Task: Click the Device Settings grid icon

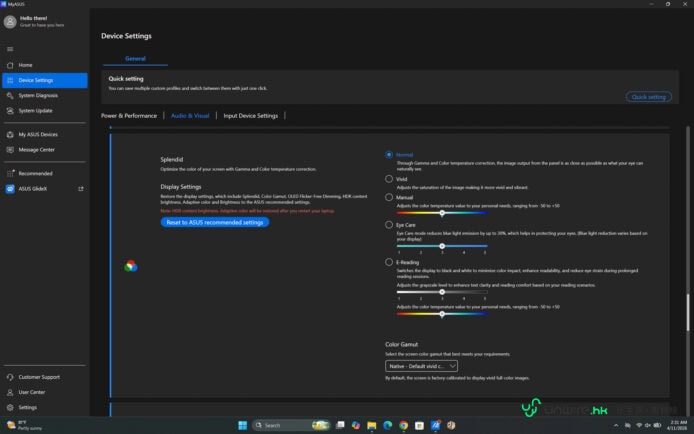Action: pyautogui.click(x=10, y=80)
